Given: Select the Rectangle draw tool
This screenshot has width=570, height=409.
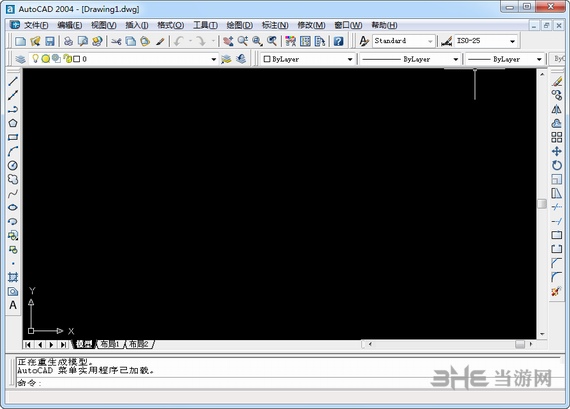Looking at the screenshot, I should click(x=13, y=137).
